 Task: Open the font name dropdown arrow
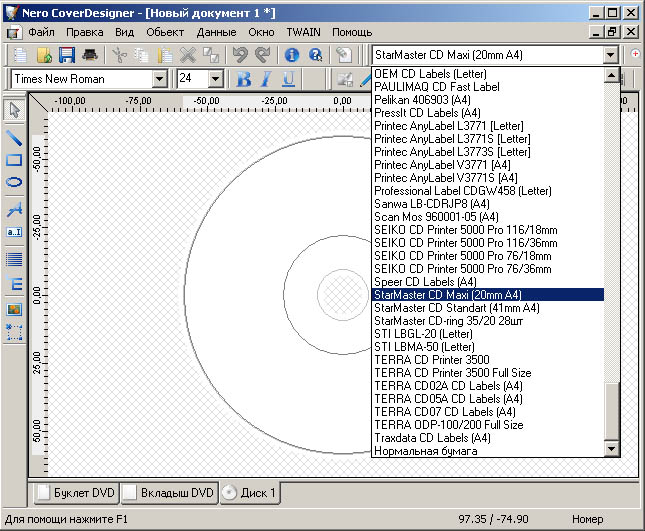[159, 79]
